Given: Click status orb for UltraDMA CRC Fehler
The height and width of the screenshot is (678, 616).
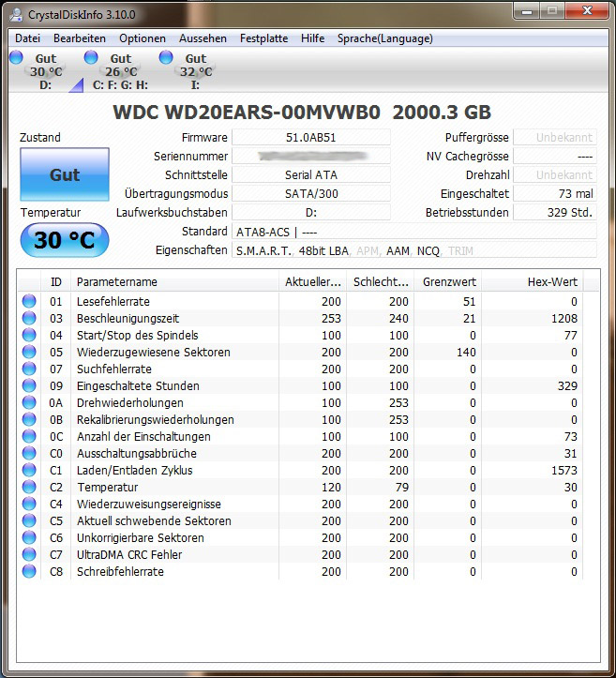Looking at the screenshot, I should coord(29,554).
